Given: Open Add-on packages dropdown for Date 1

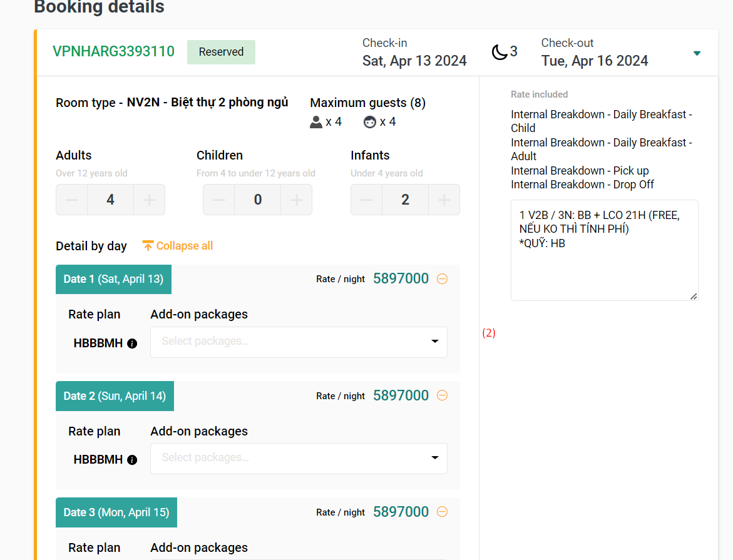Looking at the screenshot, I should pos(299,342).
